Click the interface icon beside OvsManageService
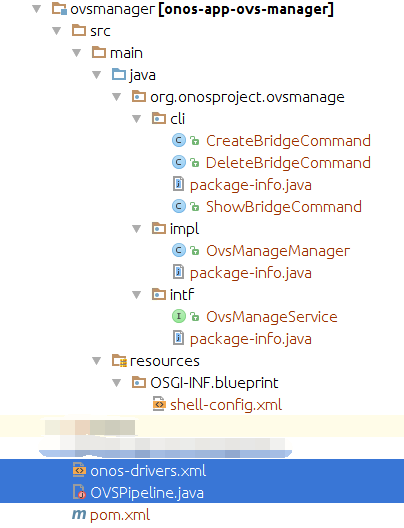This screenshot has height=528, width=404. [x=179, y=316]
